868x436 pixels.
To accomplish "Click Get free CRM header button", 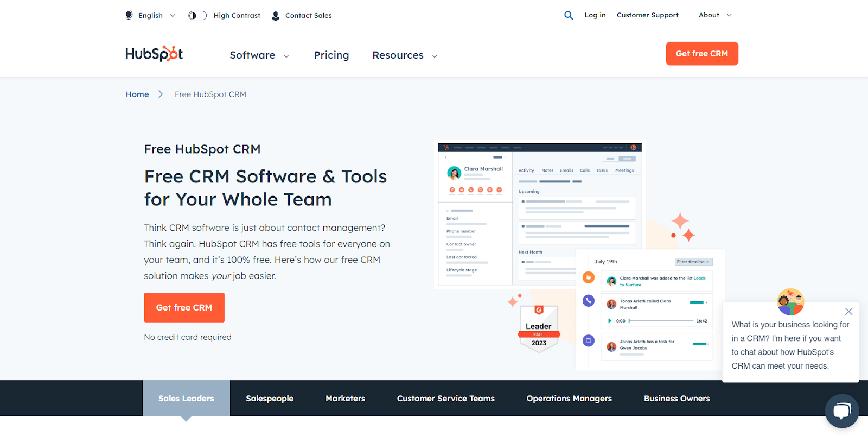I will pos(702,54).
